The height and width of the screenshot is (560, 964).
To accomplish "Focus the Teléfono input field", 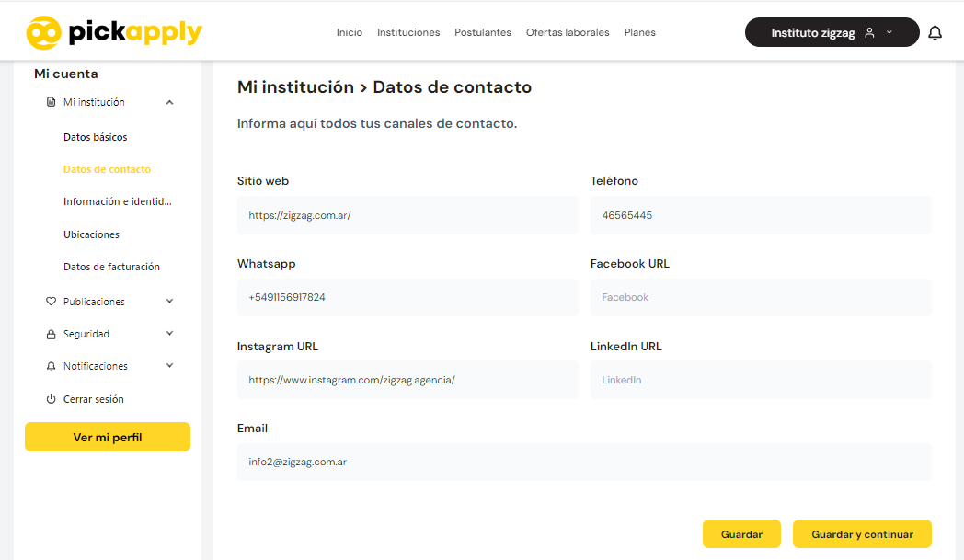I will click(761, 215).
